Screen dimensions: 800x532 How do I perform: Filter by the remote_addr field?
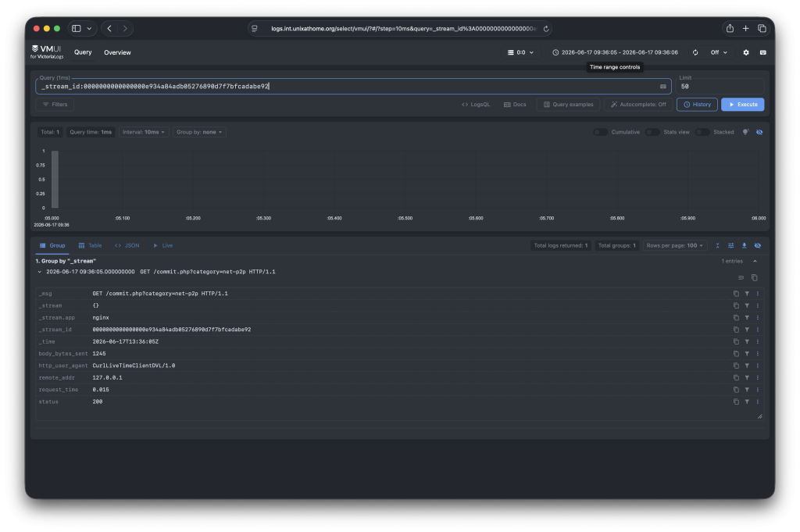[x=747, y=378]
